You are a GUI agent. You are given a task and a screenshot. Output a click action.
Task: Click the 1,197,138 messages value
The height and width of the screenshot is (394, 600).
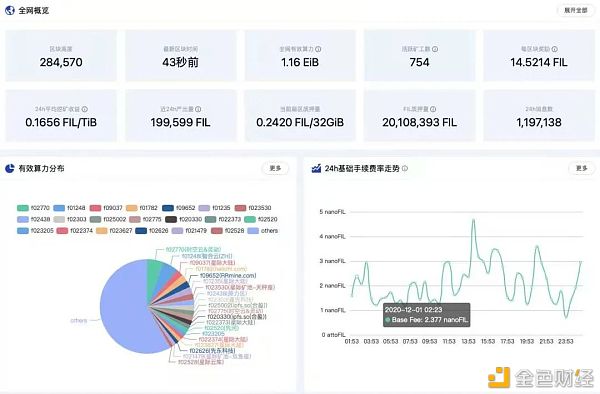tap(539, 122)
